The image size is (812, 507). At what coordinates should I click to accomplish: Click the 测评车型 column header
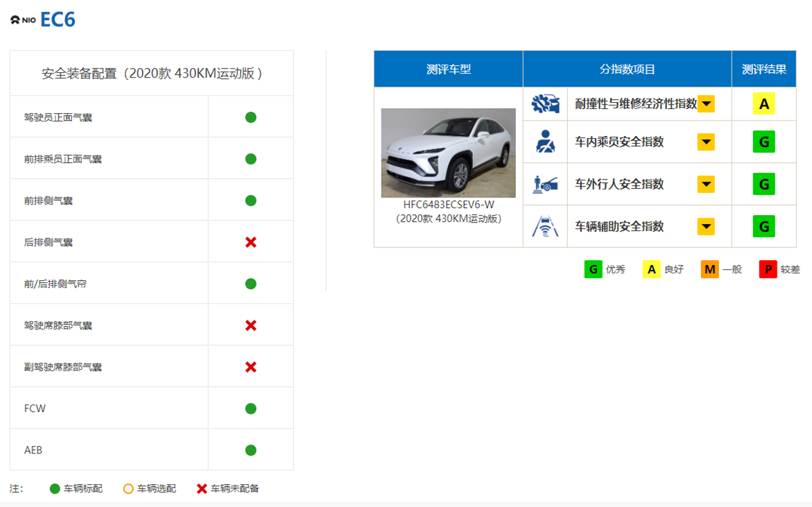coord(449,69)
